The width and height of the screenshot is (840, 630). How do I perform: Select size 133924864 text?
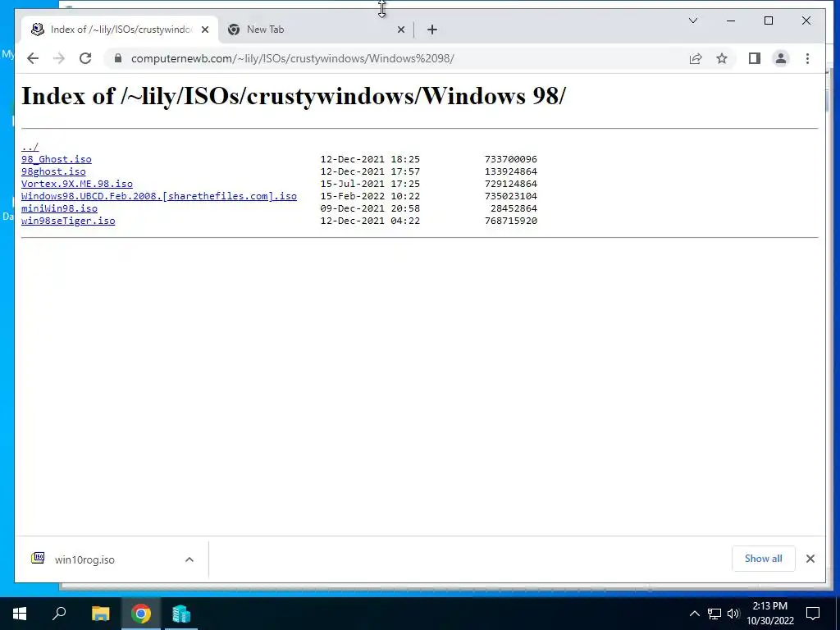coord(510,171)
